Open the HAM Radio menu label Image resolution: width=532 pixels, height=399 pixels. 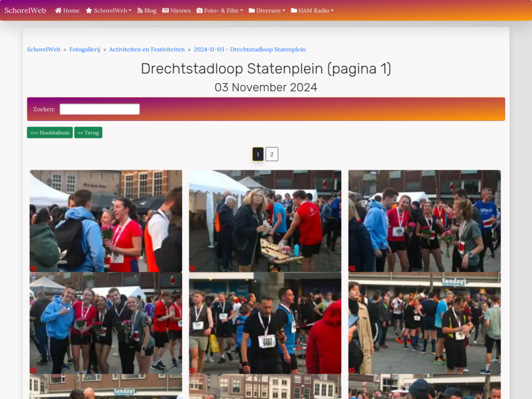pos(314,11)
